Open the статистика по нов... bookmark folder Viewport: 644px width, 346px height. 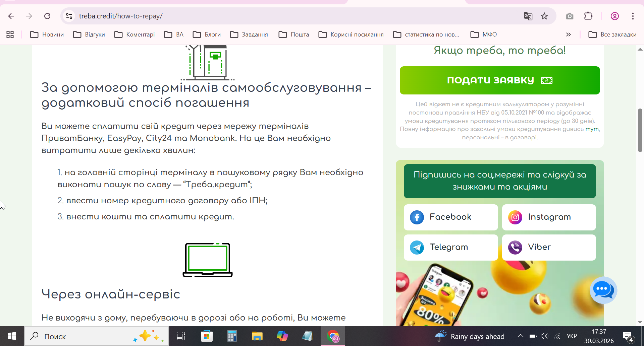point(426,34)
